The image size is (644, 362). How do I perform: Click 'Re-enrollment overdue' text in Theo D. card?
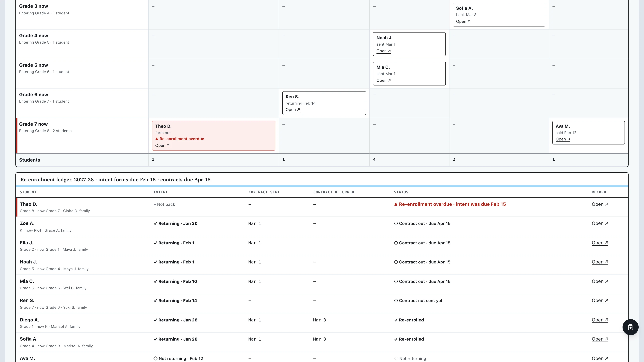coord(182,139)
